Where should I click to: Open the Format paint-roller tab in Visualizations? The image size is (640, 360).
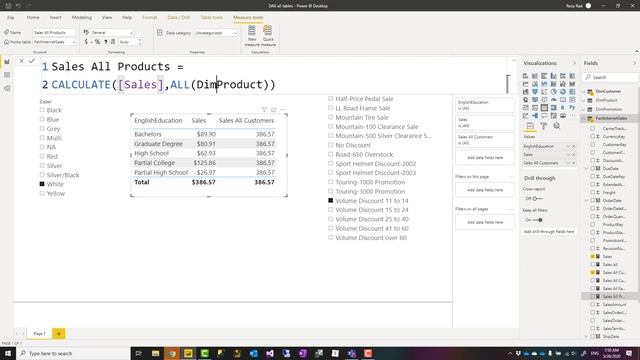[544, 126]
